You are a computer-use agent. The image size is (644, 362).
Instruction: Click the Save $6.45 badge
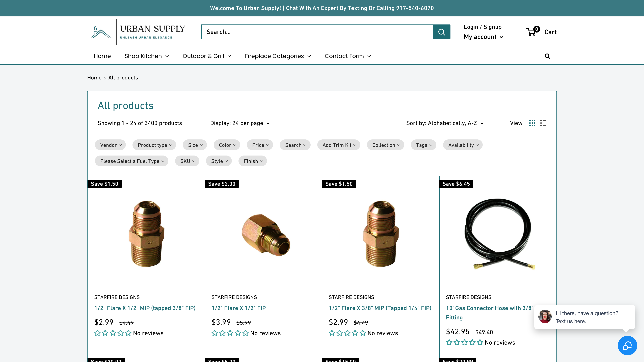tap(456, 184)
